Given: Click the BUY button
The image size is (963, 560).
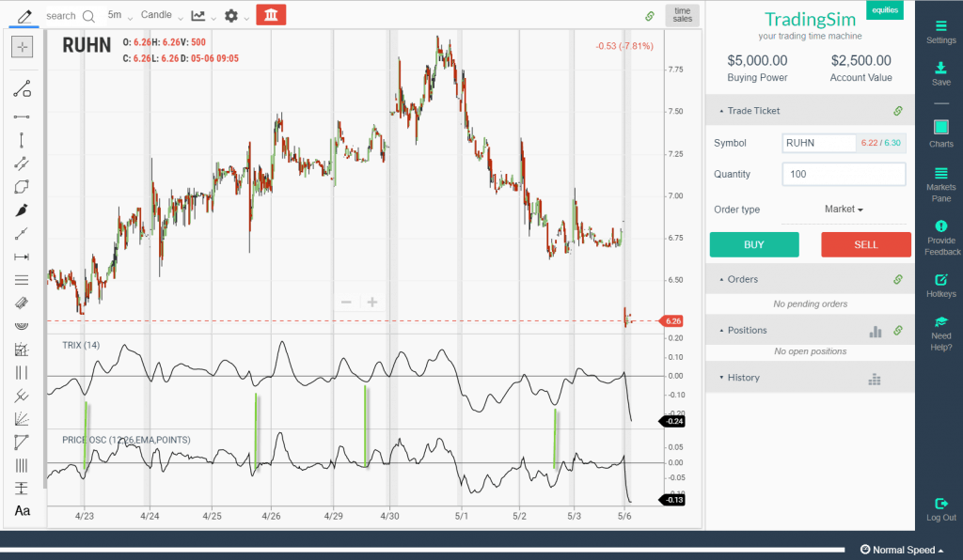Looking at the screenshot, I should coord(753,244).
